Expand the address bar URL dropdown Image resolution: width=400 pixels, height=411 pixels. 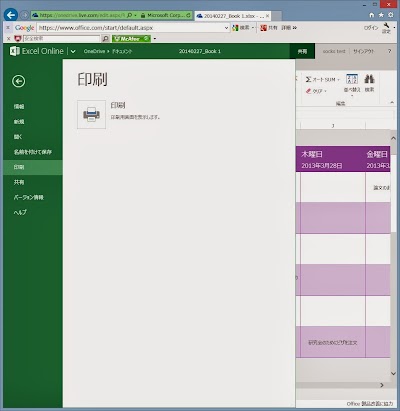[x=226, y=28]
